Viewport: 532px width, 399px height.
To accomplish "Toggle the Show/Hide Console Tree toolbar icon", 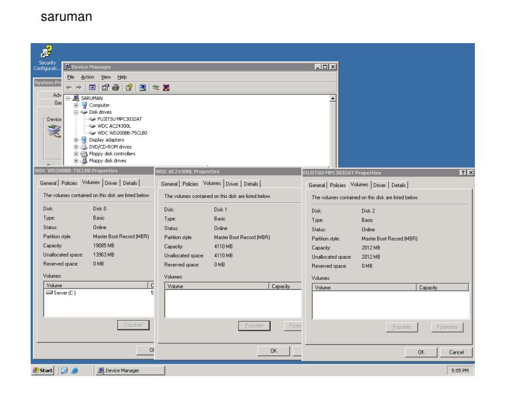I will (x=92, y=87).
